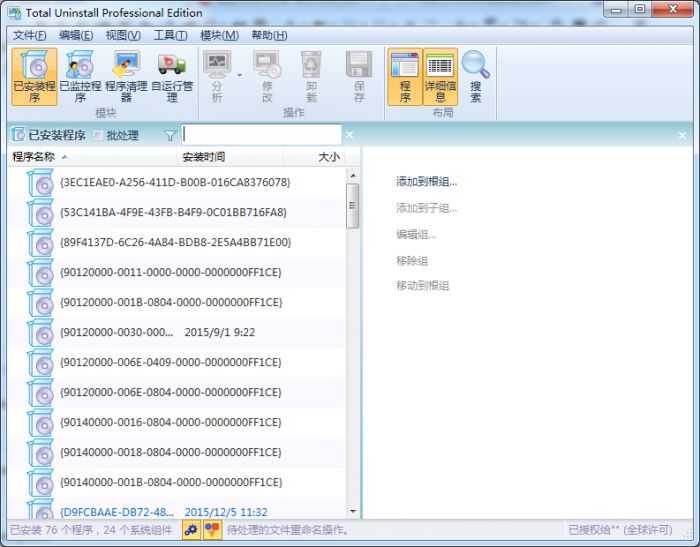Toggle the 程序 layout button
700x547 pixels.
tap(405, 76)
